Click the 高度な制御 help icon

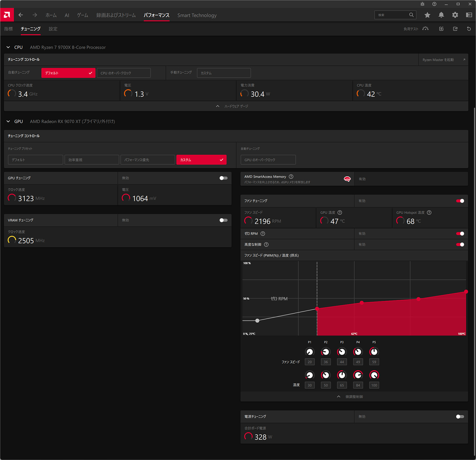pos(266,244)
